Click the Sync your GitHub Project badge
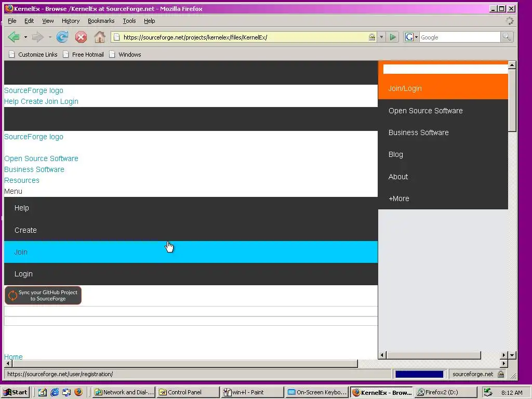This screenshot has height=399, width=532. coord(43,295)
